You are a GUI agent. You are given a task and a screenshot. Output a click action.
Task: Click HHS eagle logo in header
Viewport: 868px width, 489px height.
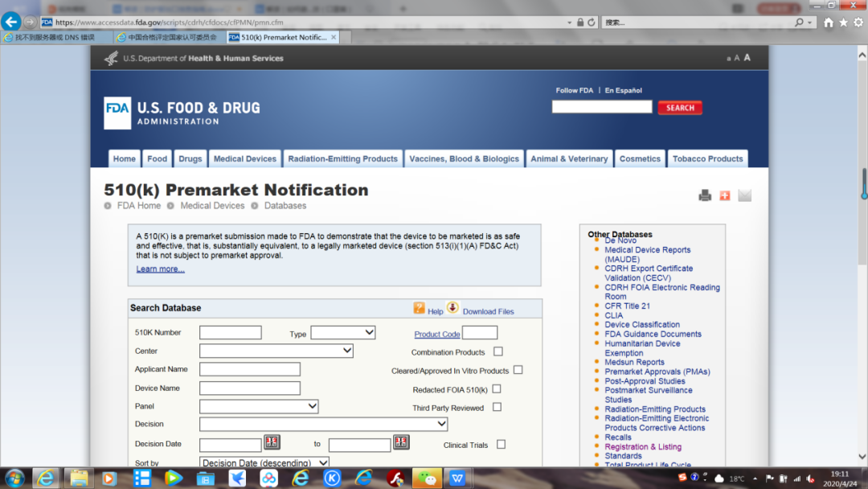click(x=111, y=58)
